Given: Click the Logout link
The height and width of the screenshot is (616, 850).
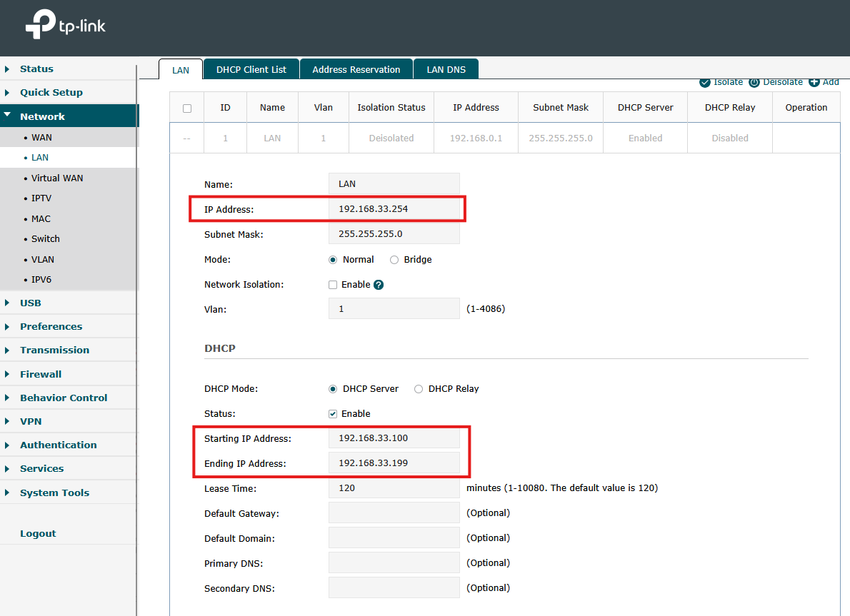Looking at the screenshot, I should [x=38, y=532].
